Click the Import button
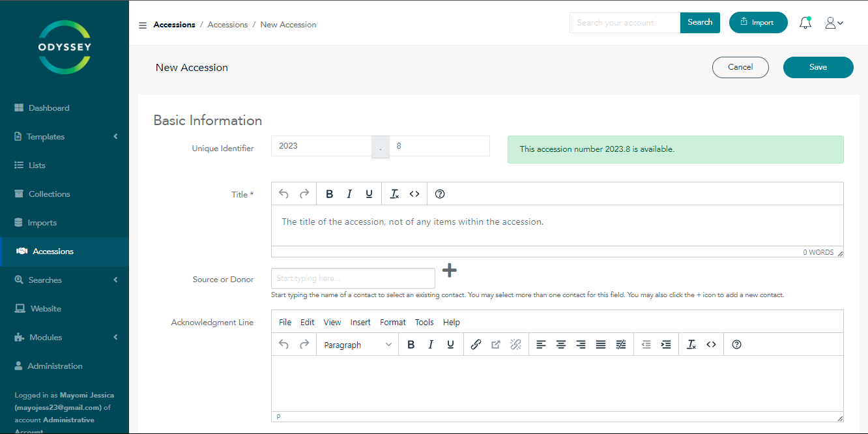 [x=759, y=22]
